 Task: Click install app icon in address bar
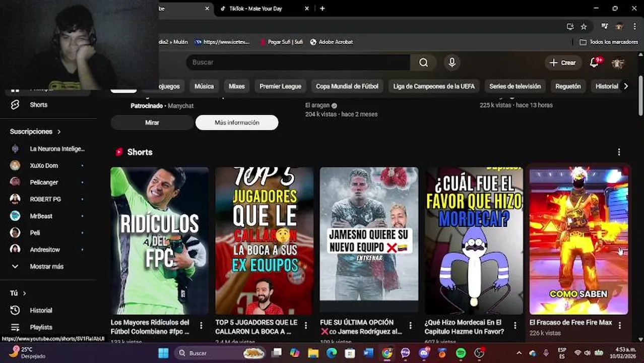point(570,27)
